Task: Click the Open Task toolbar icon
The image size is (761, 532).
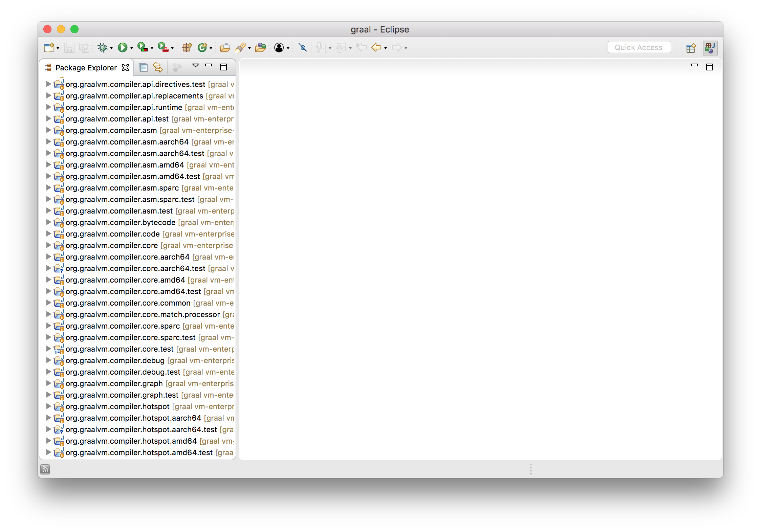Action: tap(226, 47)
